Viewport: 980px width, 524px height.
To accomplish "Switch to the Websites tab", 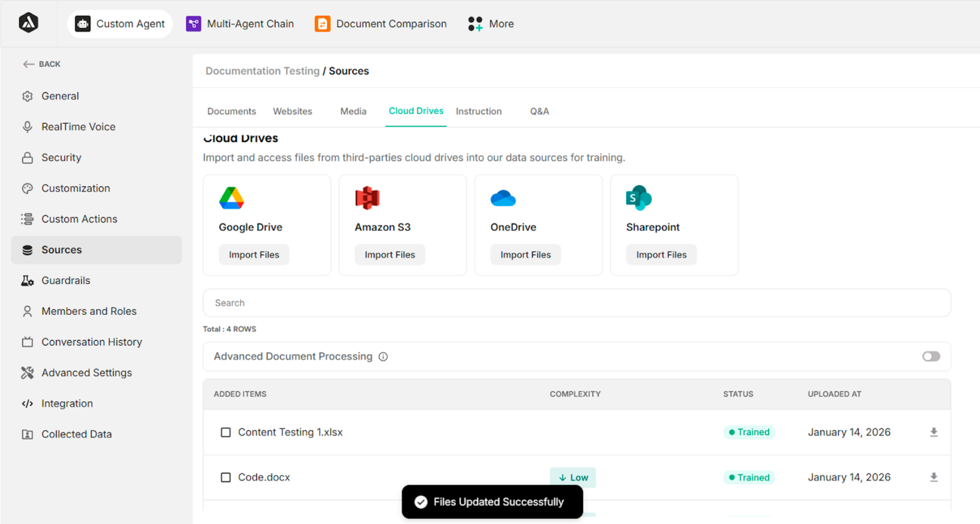I will 292,111.
